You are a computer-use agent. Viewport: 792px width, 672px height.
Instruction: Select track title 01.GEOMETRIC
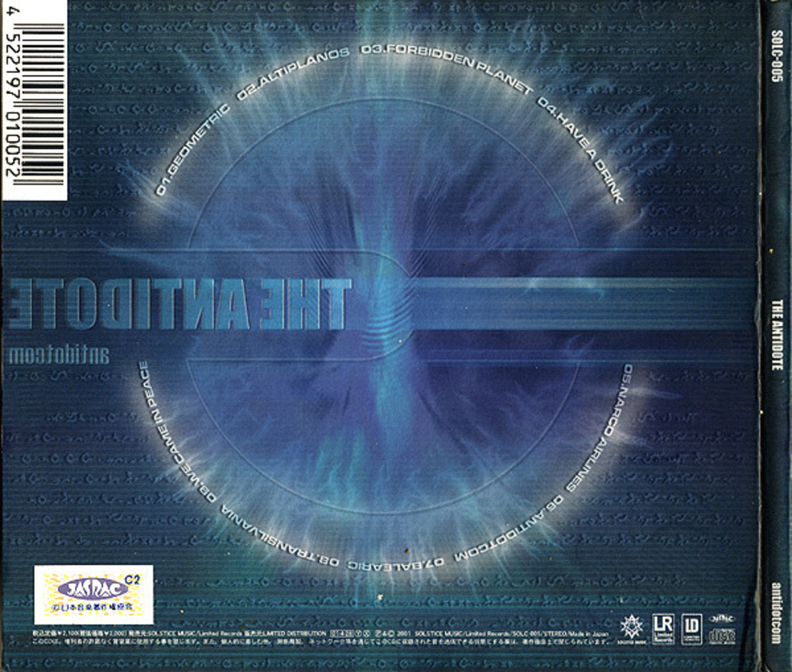click(x=192, y=151)
